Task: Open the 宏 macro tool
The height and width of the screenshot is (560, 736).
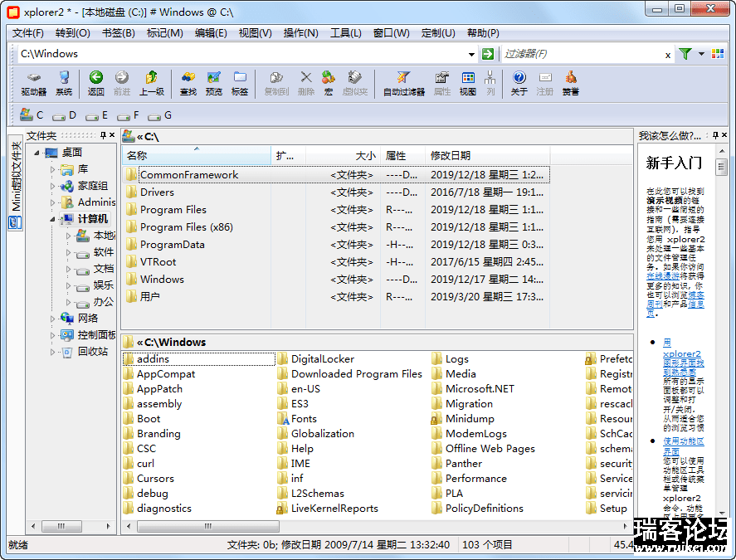Action: (328, 83)
